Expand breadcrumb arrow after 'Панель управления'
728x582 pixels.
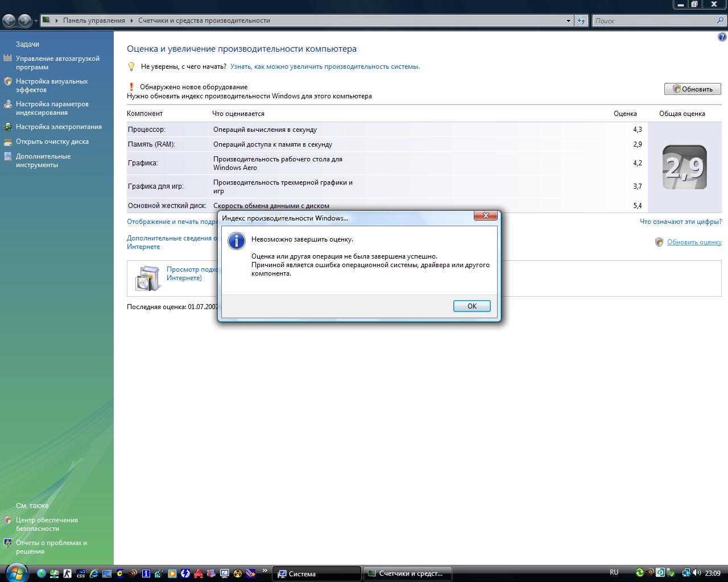[x=131, y=20]
